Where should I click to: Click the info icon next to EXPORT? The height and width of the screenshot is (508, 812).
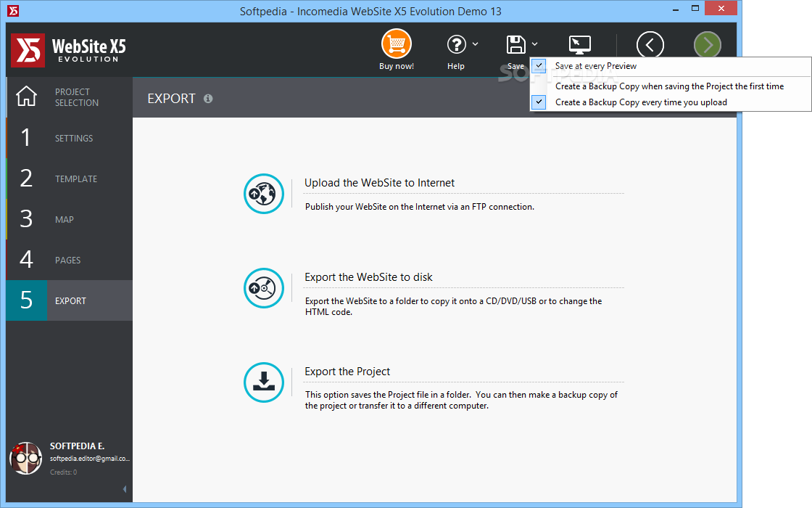208,99
